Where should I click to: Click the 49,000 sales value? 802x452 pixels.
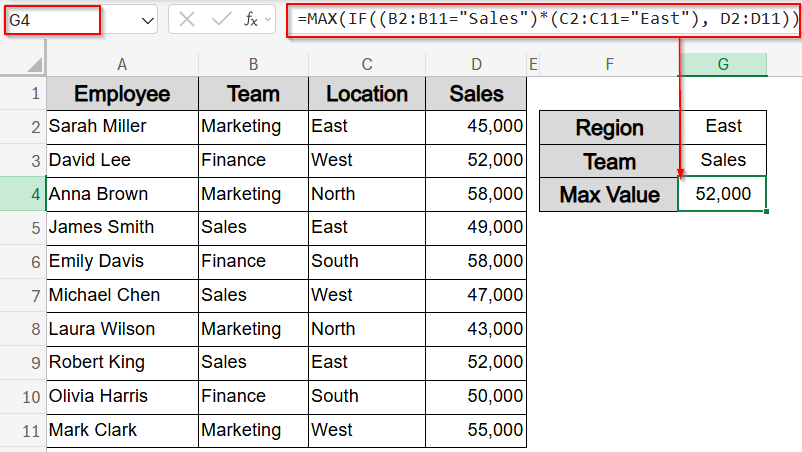coord(476,227)
